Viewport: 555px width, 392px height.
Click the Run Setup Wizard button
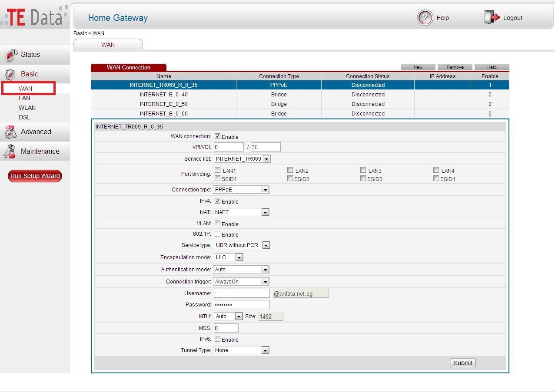[34, 176]
